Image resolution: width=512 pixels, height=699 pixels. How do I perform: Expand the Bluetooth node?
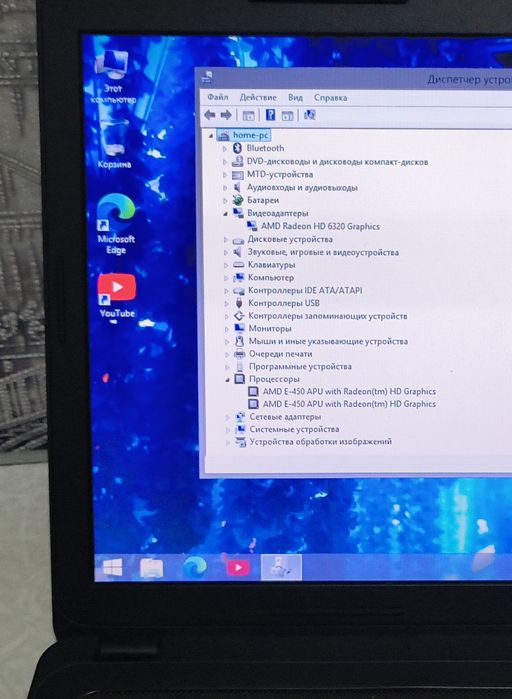pos(225,148)
